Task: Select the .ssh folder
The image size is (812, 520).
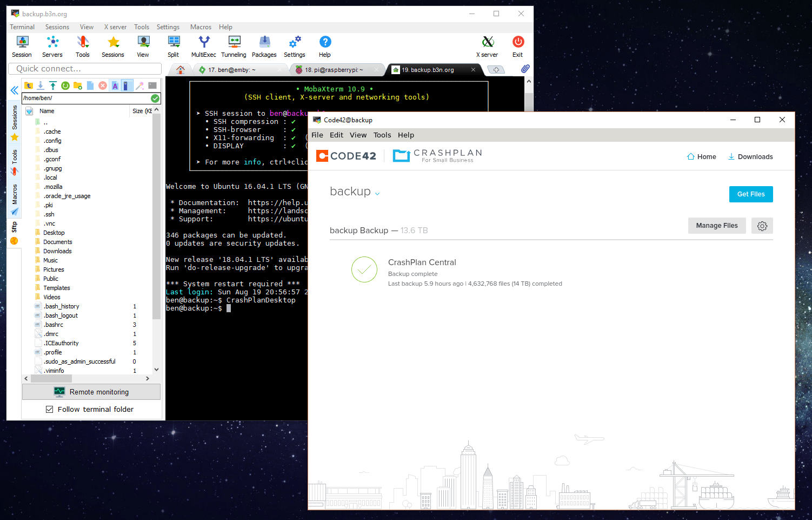Action: point(49,214)
